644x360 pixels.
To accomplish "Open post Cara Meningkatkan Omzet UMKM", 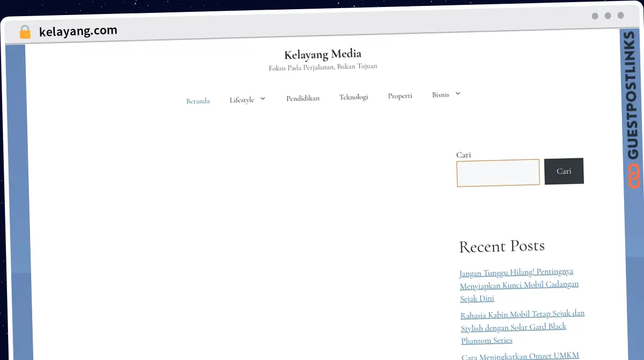I will point(521,356).
